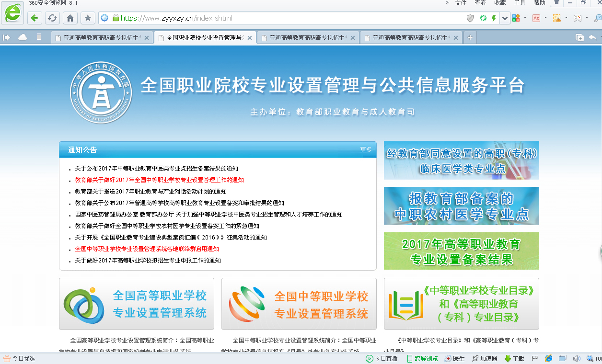Launch 加速器 rocket accelerator in status bar

(x=485, y=358)
